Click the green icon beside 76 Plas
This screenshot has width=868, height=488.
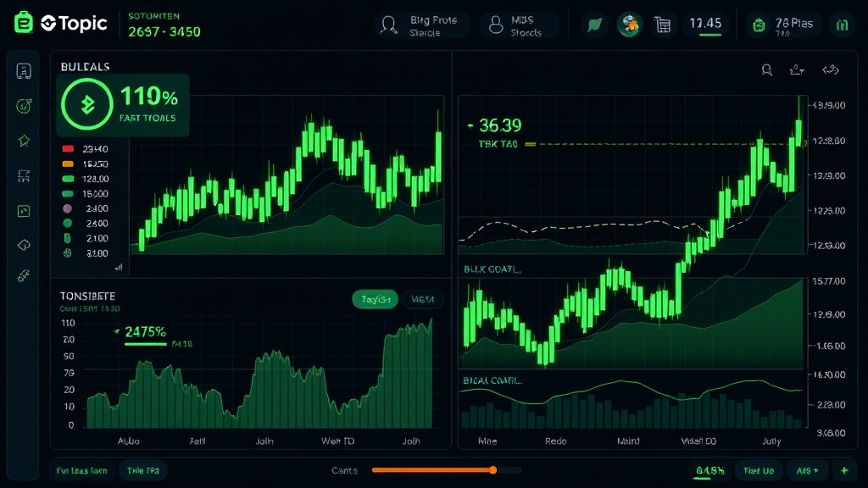(x=759, y=25)
